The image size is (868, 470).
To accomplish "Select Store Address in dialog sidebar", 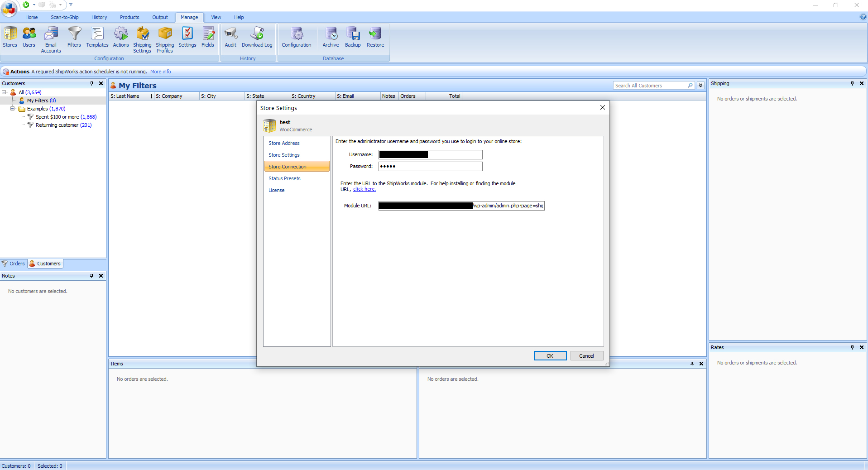I will tap(297, 143).
